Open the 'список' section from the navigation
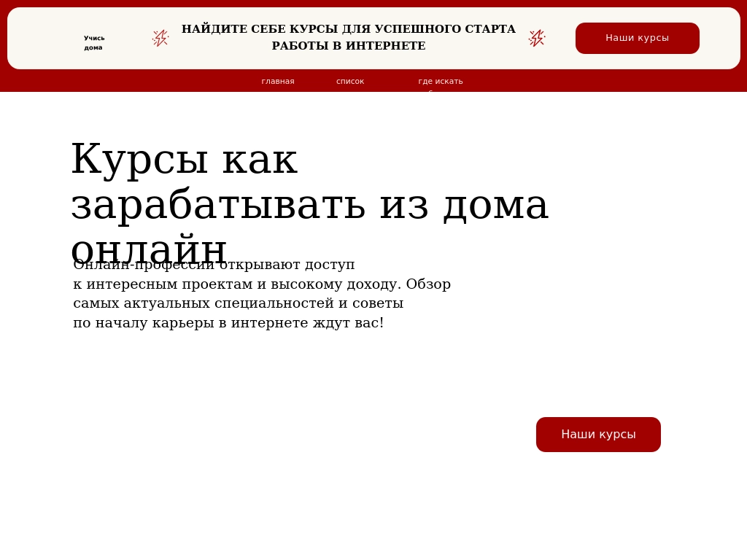 click(350, 81)
